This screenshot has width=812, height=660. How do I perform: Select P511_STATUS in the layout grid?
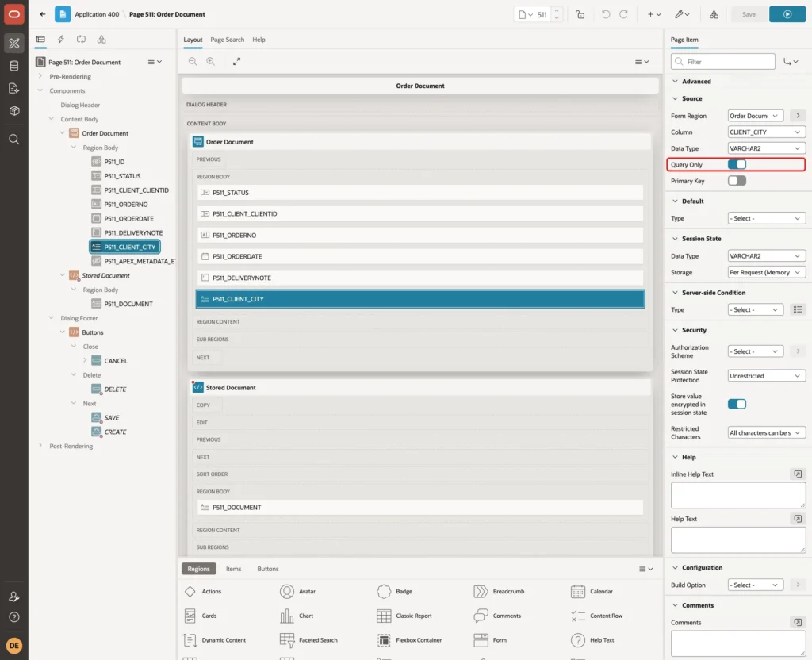click(420, 192)
